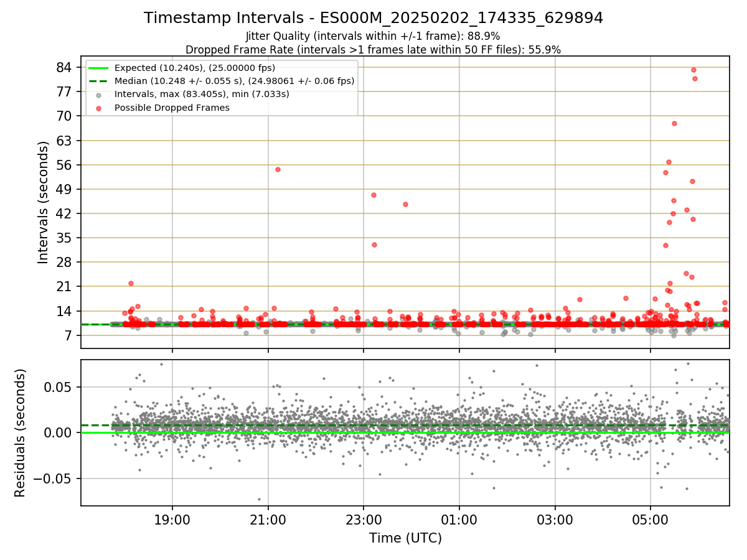
Task: Click the y-axis tick label 7
Action: (69, 335)
